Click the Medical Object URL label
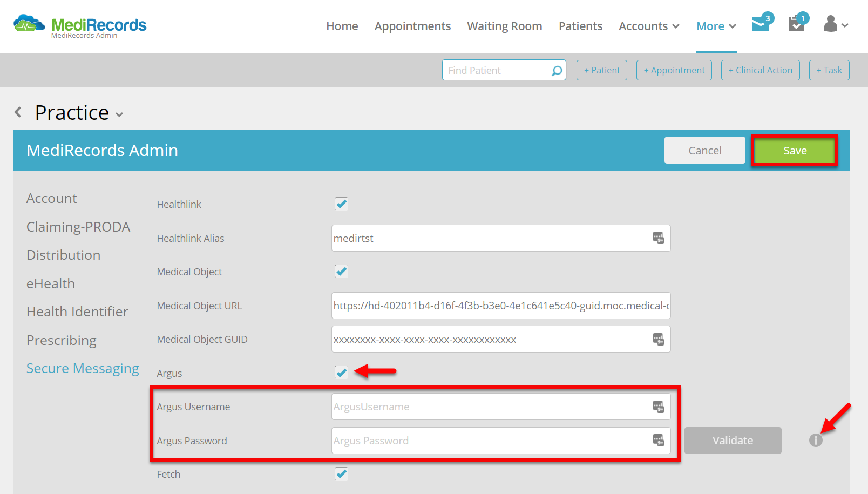This screenshot has width=868, height=494. 199,306
